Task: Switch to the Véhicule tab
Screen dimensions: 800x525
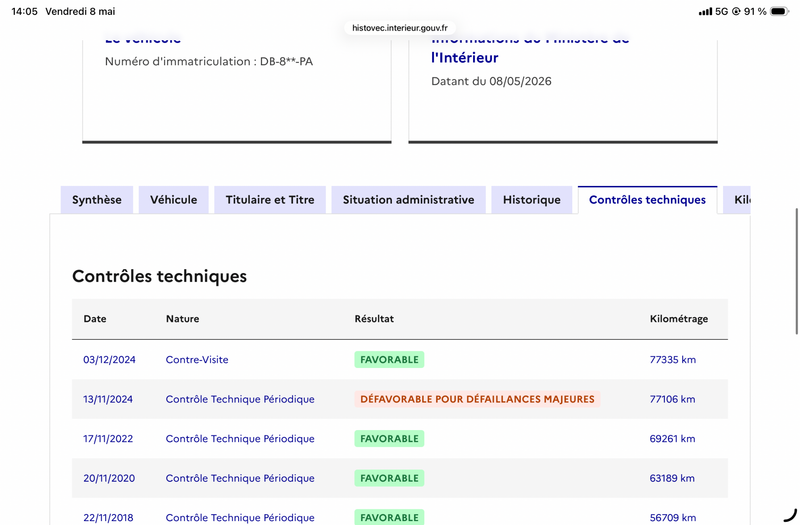Action: 173,199
